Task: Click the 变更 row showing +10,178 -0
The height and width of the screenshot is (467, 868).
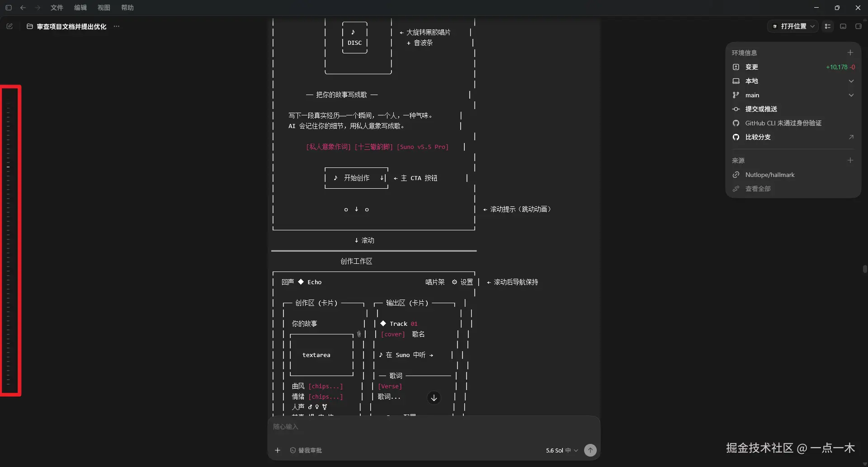Action: tap(793, 67)
